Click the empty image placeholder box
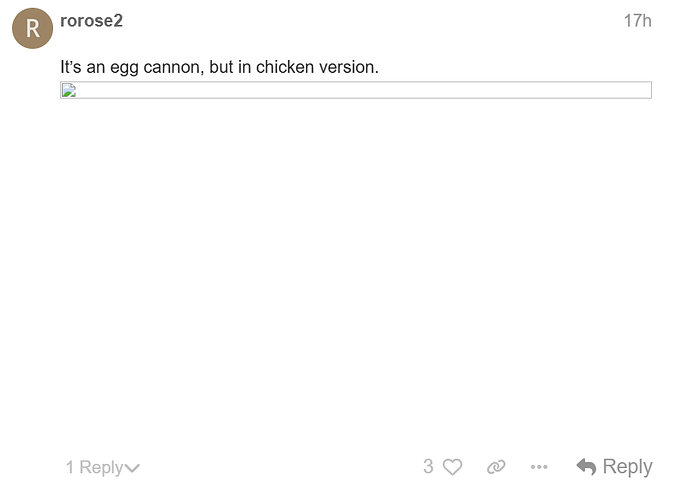The height and width of the screenshot is (499, 676). coord(355,91)
